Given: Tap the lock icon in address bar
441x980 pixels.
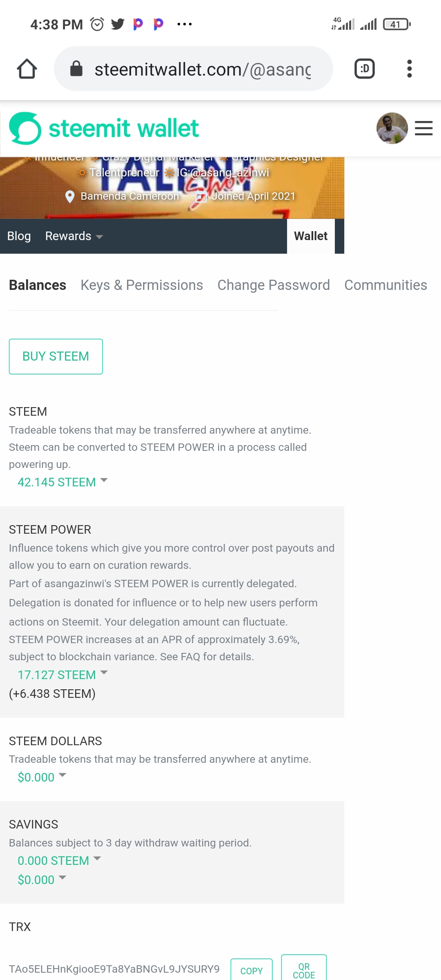Looking at the screenshot, I should click(76, 69).
